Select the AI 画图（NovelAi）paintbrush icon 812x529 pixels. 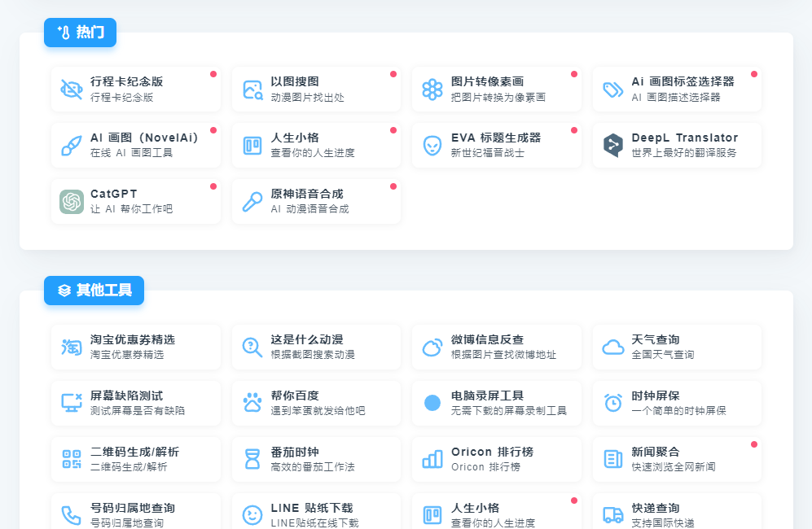(x=72, y=145)
